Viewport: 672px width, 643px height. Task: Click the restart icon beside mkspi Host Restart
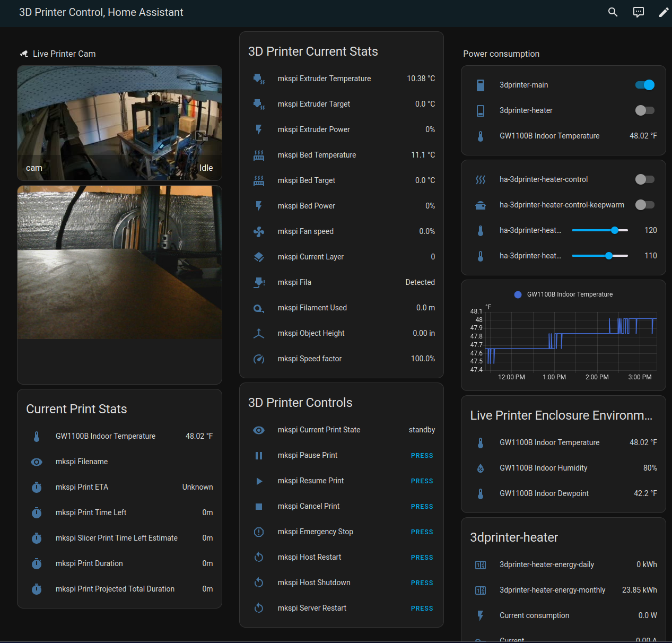click(259, 557)
